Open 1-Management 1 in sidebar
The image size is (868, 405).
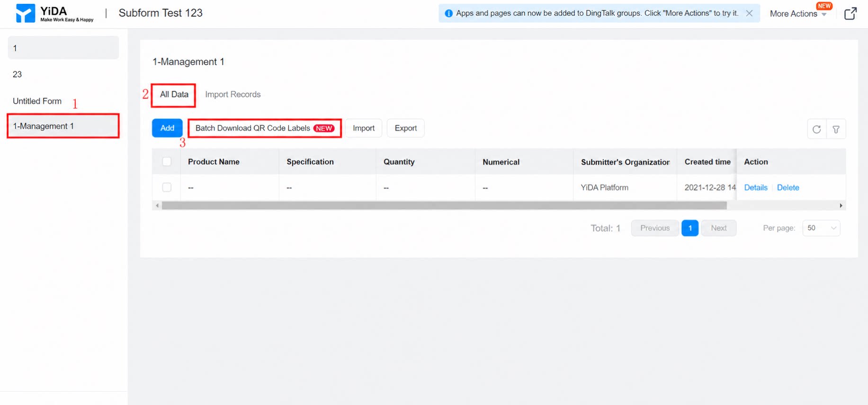coord(63,126)
